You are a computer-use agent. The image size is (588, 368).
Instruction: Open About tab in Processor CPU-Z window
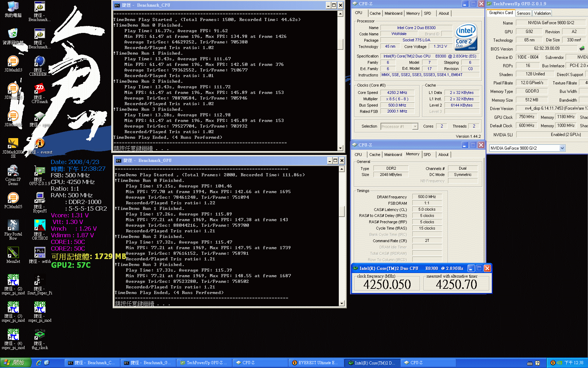pyautogui.click(x=444, y=13)
